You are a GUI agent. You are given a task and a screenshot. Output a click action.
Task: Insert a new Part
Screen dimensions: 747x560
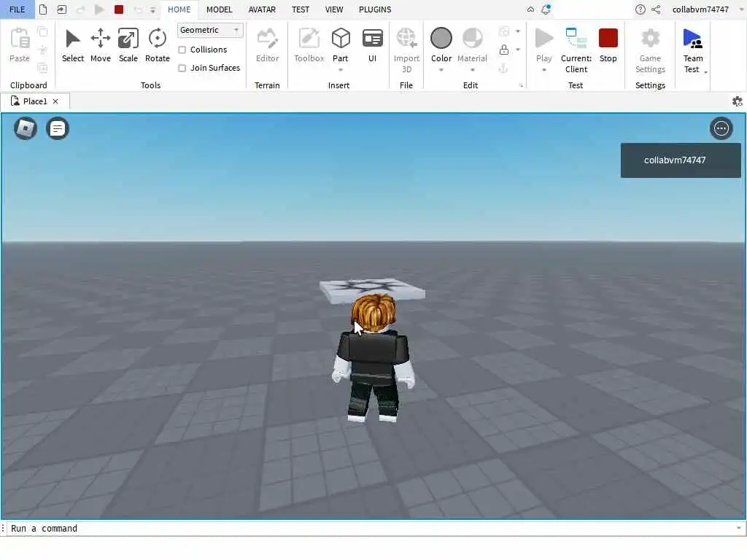coord(341,44)
